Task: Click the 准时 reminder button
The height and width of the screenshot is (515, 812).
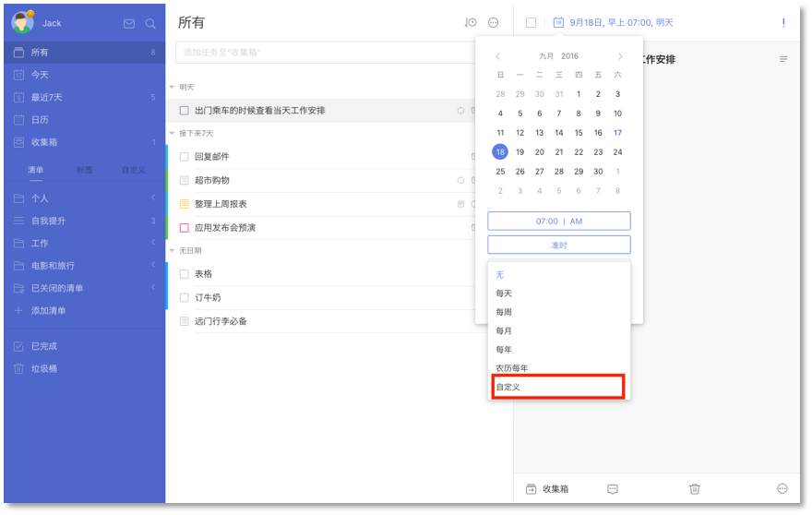Action: click(558, 245)
